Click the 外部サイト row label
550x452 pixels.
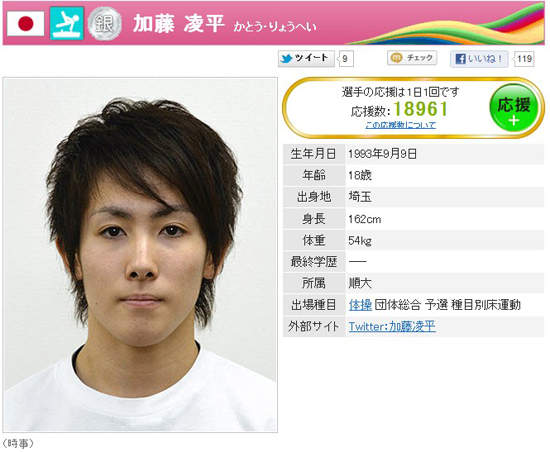tap(314, 326)
